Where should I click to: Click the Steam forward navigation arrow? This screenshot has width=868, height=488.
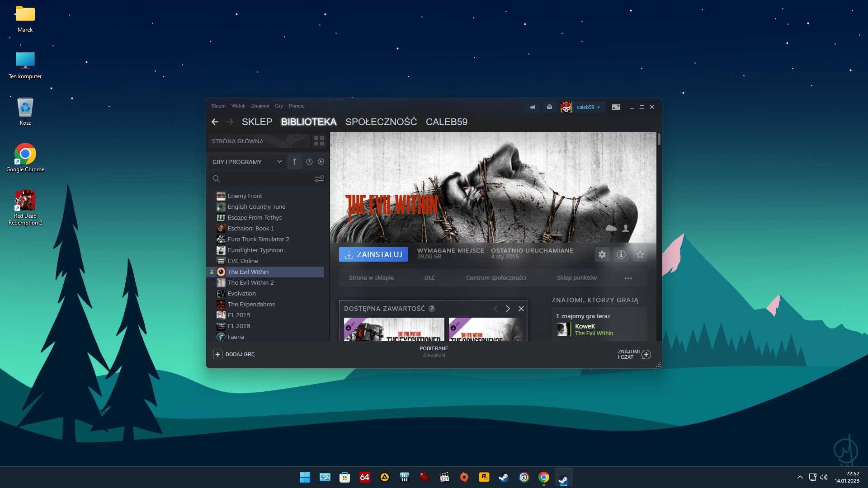point(230,122)
